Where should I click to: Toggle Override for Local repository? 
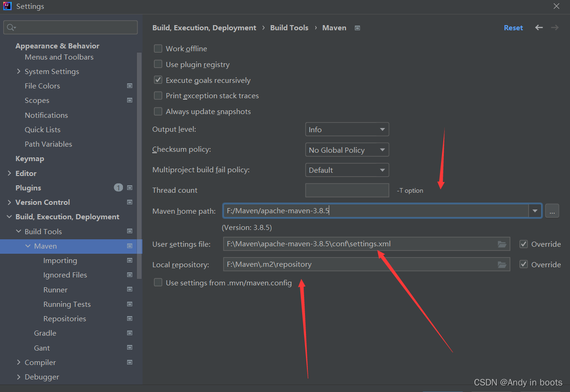point(523,264)
